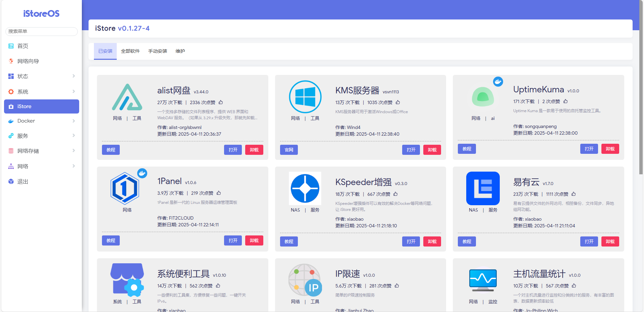Expand the 系统 sidebar menu
This screenshot has width=644, height=312.
coord(42,92)
